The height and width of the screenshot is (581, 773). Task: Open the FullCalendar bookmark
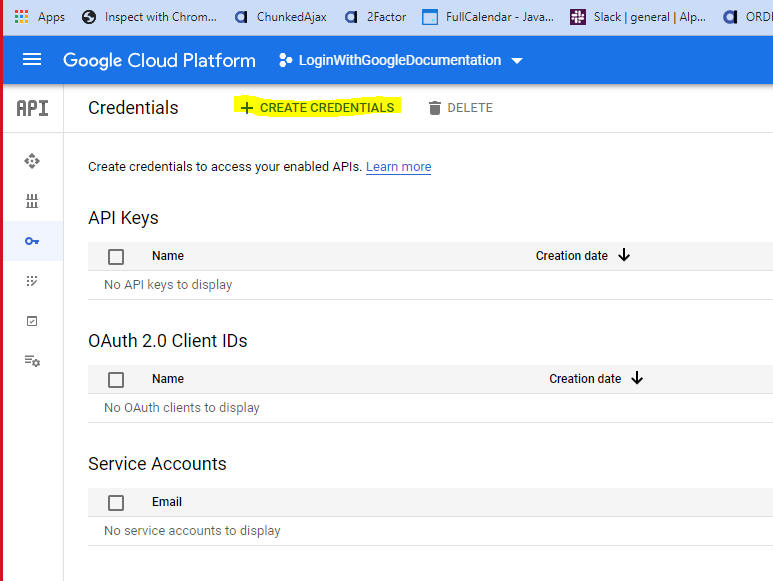[488, 17]
